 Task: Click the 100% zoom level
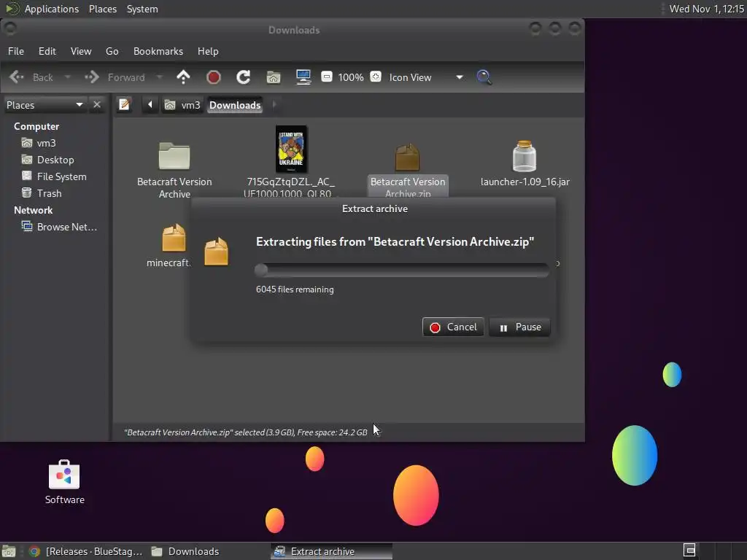(x=351, y=77)
